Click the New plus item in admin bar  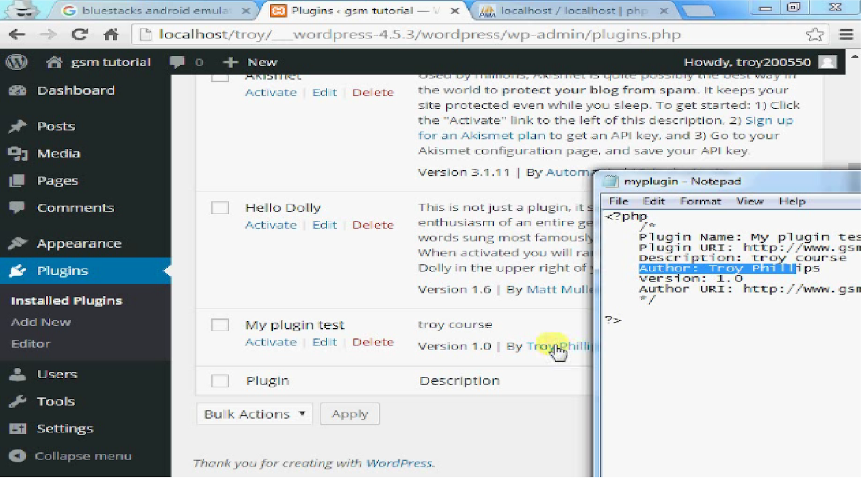[250, 62]
